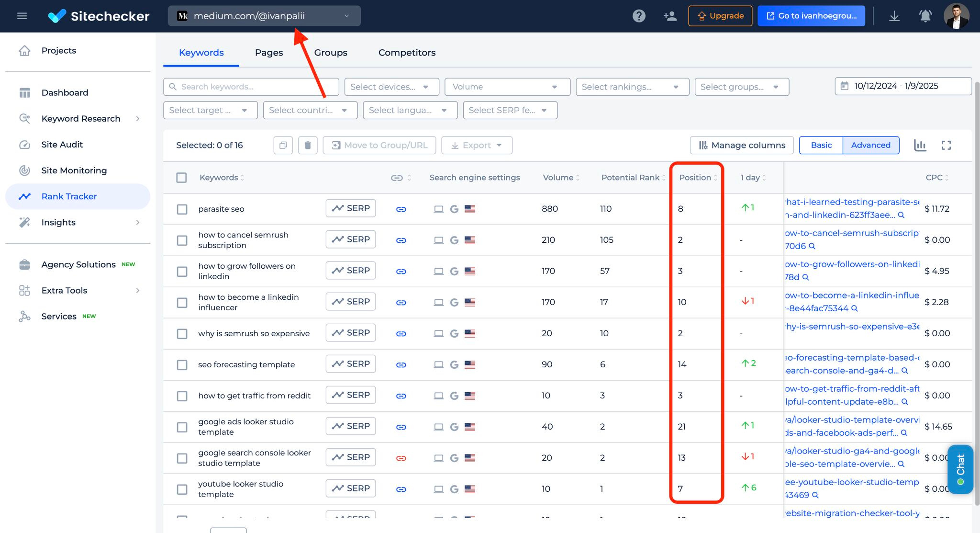The image size is (980, 533).
Task: Open Rank Tracker in sidebar
Action: click(x=78, y=196)
